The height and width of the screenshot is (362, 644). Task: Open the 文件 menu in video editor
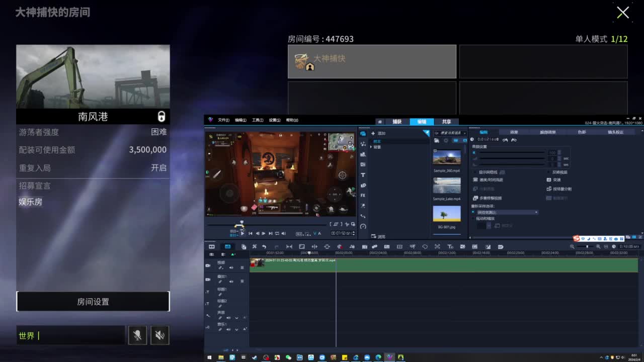point(223,120)
